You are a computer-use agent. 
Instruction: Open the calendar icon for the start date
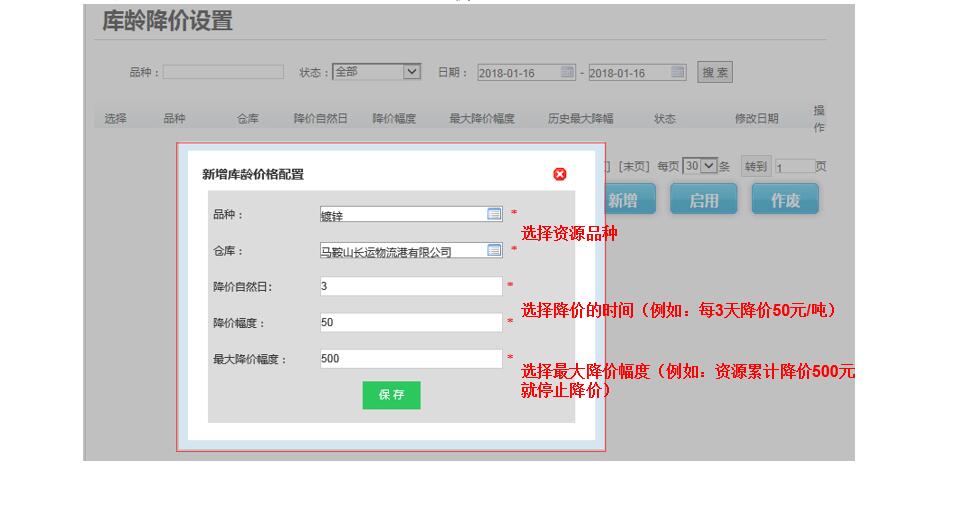coord(568,72)
